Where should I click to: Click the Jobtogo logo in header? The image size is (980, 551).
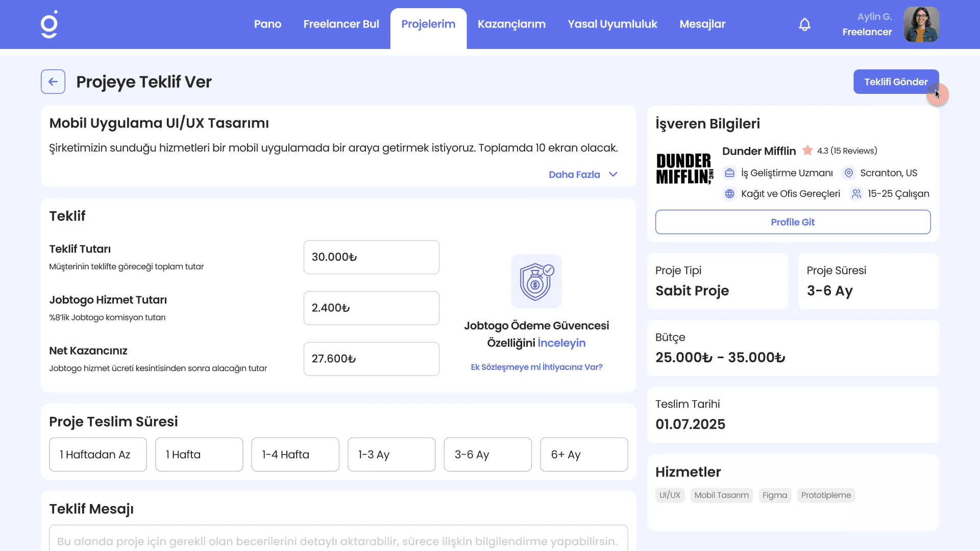[x=49, y=24]
